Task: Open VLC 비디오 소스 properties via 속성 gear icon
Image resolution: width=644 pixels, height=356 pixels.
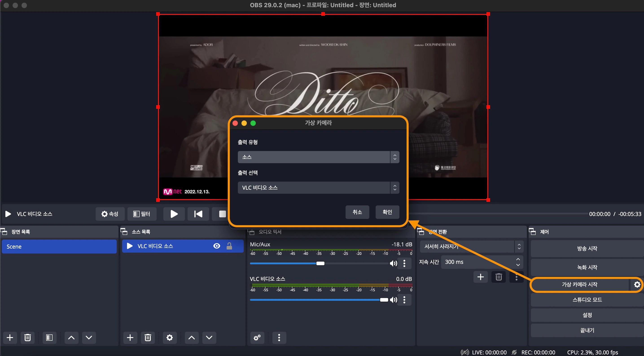Action: [x=110, y=214]
